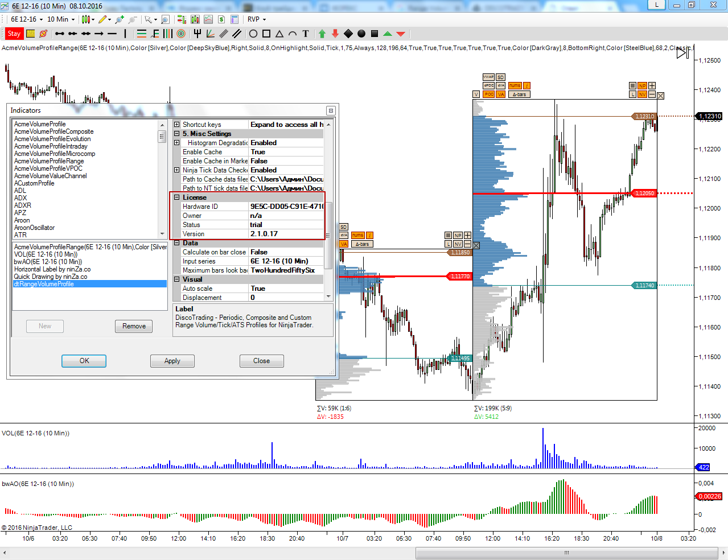
Task: Activate the Andrews pitchfork tool
Action: pyautogui.click(x=197, y=34)
